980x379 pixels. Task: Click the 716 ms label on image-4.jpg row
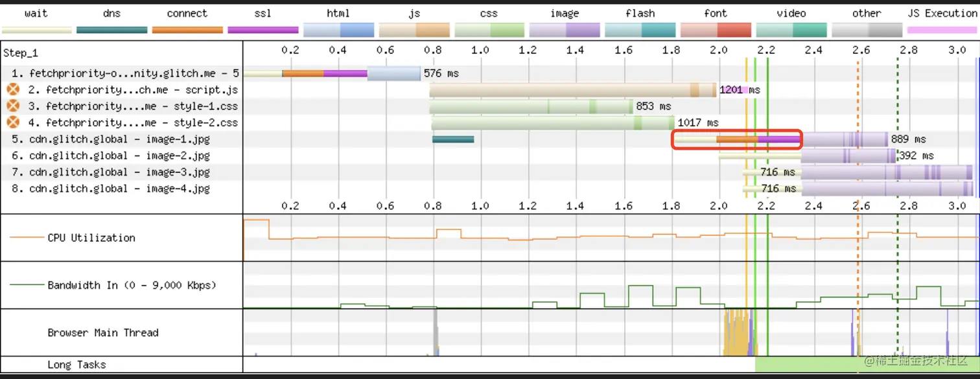tap(778, 189)
